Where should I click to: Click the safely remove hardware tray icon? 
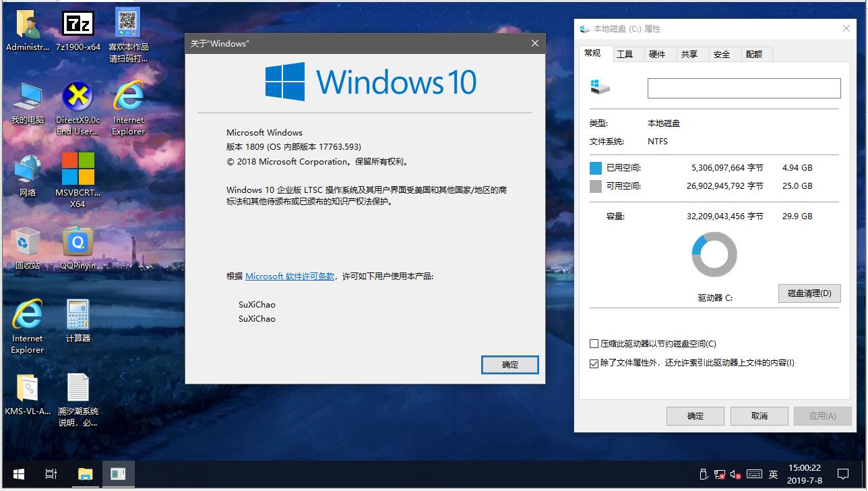coord(704,474)
